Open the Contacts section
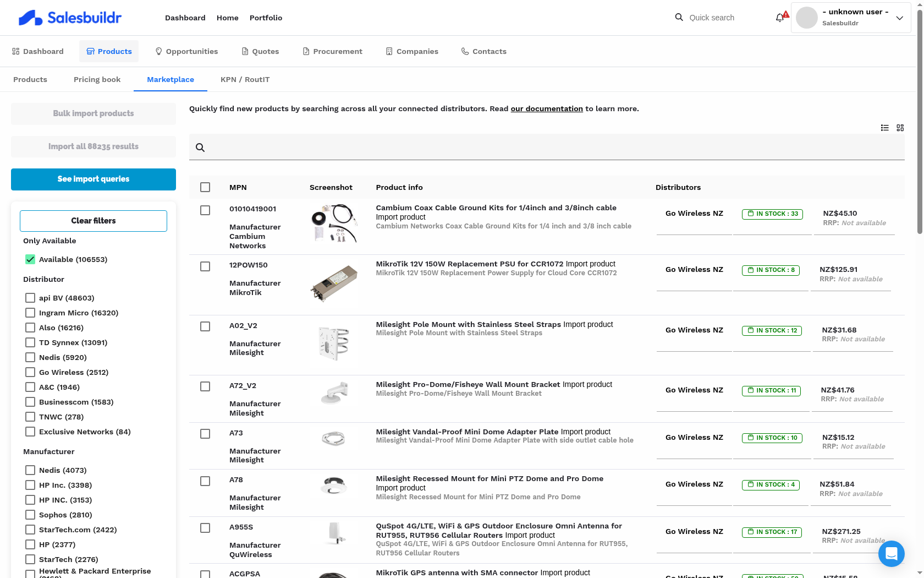This screenshot has width=924, height=578. tap(484, 51)
